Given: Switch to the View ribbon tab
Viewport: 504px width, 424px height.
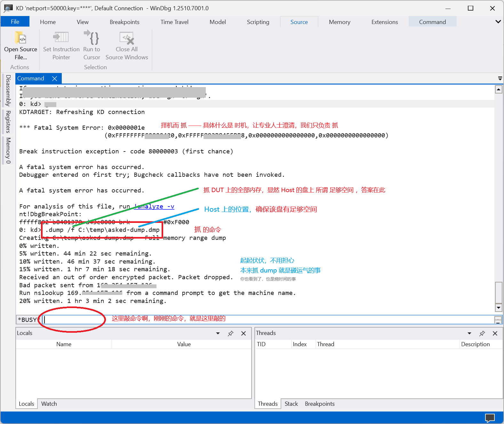Looking at the screenshot, I should [83, 22].
